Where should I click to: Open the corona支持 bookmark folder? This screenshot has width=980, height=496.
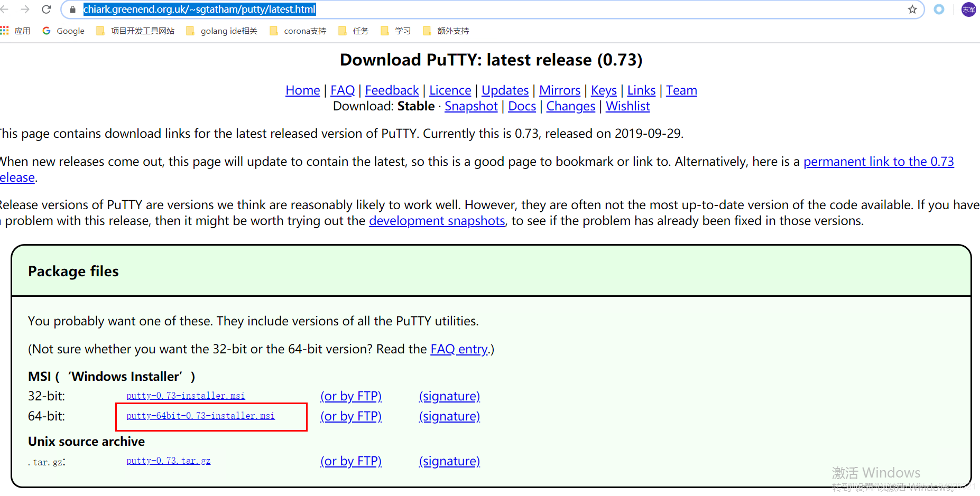(x=298, y=31)
